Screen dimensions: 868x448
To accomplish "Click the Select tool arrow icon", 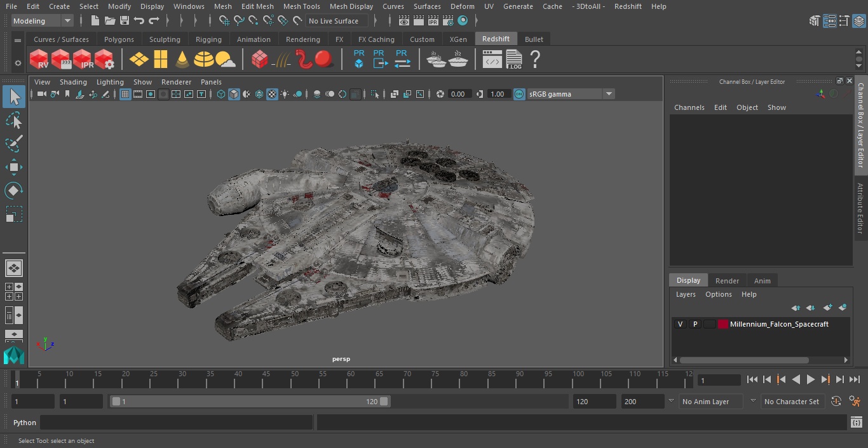I will pyautogui.click(x=14, y=97).
